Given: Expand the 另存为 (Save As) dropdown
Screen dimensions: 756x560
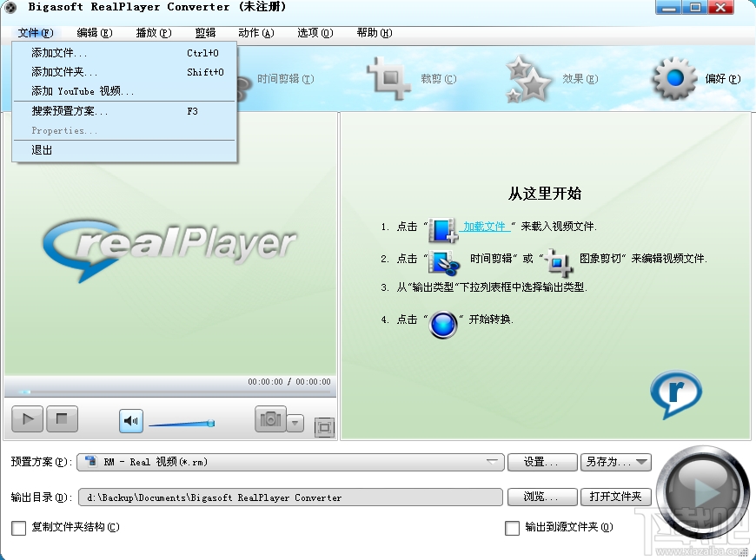Looking at the screenshot, I should tap(640, 462).
